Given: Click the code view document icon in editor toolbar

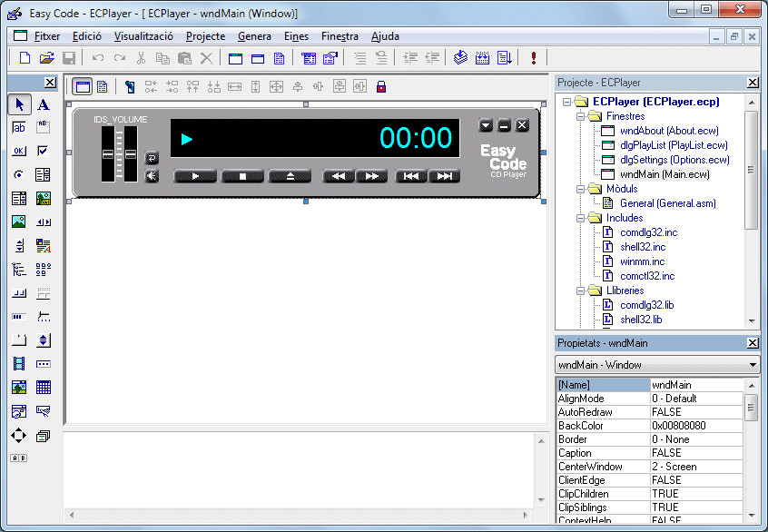Looking at the screenshot, I should (x=103, y=87).
